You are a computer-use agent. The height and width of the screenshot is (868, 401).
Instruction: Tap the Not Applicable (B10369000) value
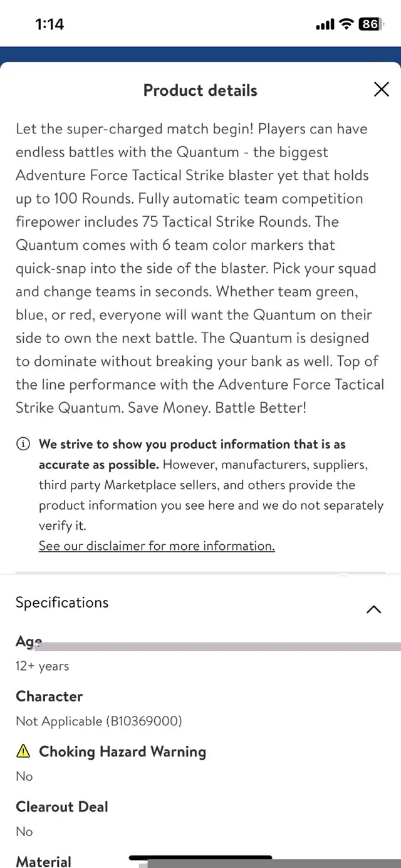[x=99, y=721]
